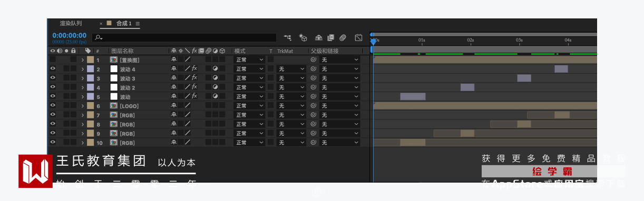Open parent dropdown for layer 10 [RGB]
The width and height of the screenshot is (644, 201).
pos(340,143)
